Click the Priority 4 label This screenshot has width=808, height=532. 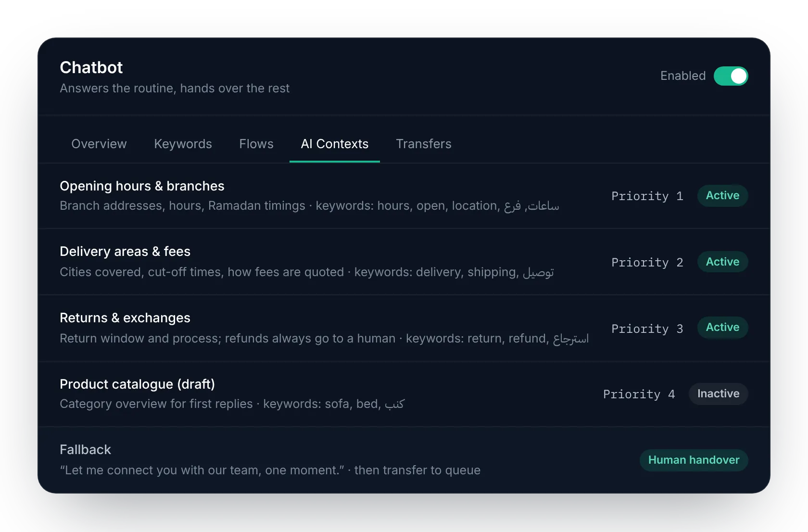pyautogui.click(x=639, y=394)
